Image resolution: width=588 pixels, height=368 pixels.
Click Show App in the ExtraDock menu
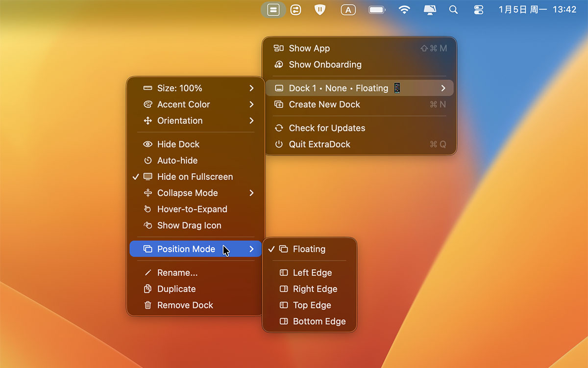(309, 48)
